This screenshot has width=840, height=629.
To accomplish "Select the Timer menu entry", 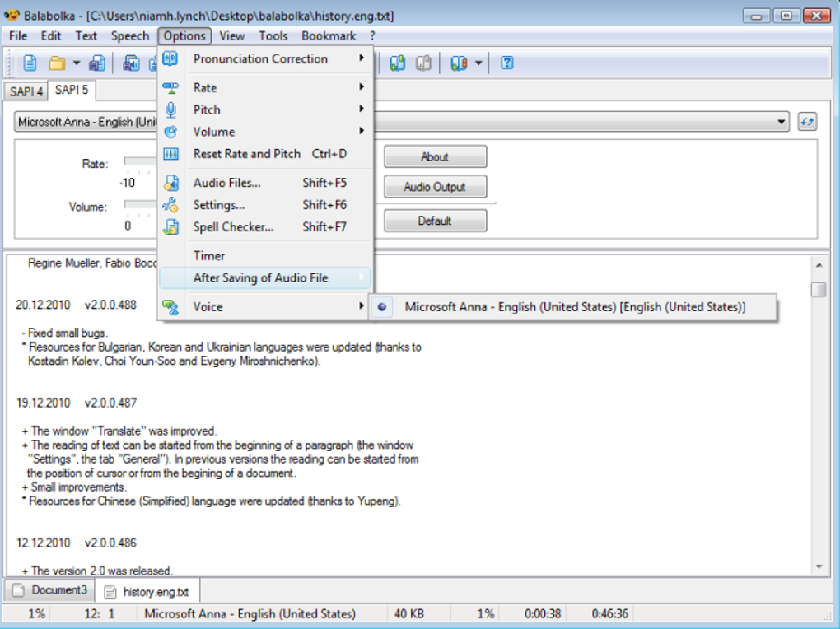I will click(x=265, y=255).
